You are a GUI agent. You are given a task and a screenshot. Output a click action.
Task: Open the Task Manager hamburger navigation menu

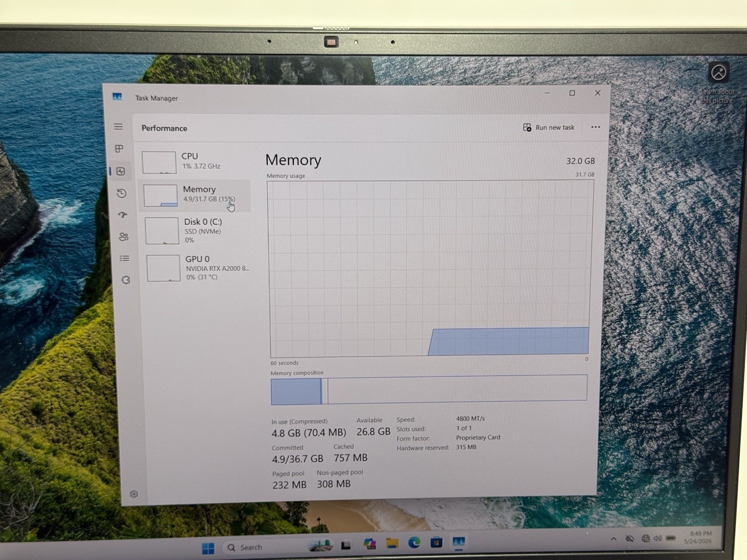(x=119, y=126)
